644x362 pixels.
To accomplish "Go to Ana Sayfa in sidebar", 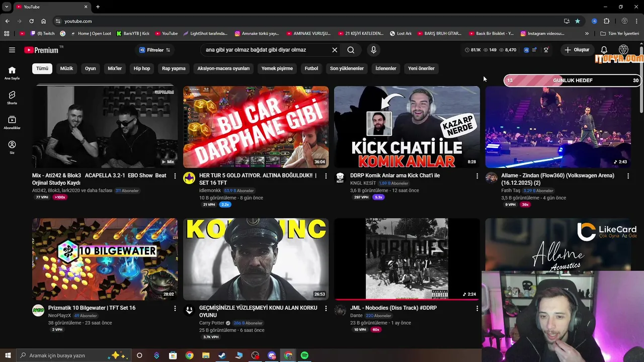I will (12, 73).
